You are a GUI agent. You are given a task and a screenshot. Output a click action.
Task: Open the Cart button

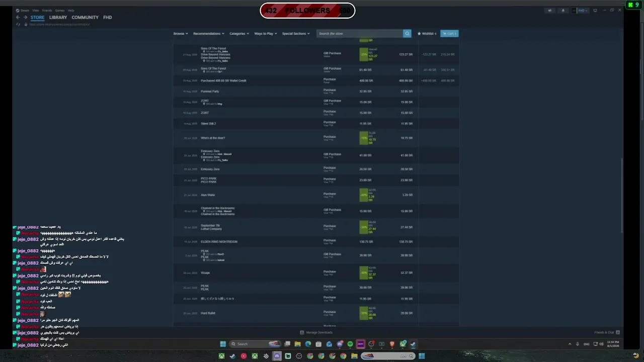[x=449, y=34]
